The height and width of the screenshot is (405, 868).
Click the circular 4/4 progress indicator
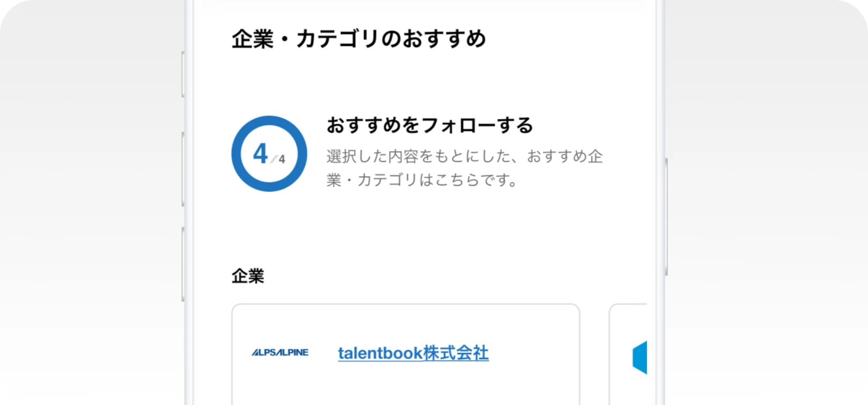[x=269, y=153]
